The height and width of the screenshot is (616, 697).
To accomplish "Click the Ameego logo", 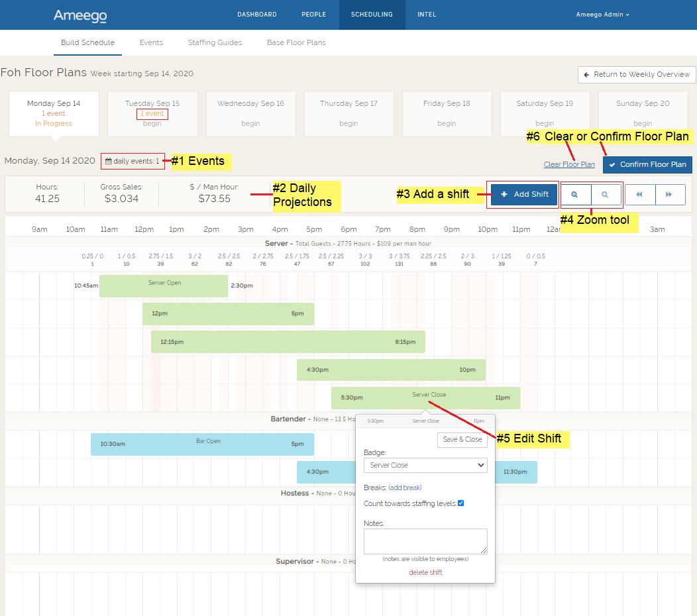I will [80, 15].
